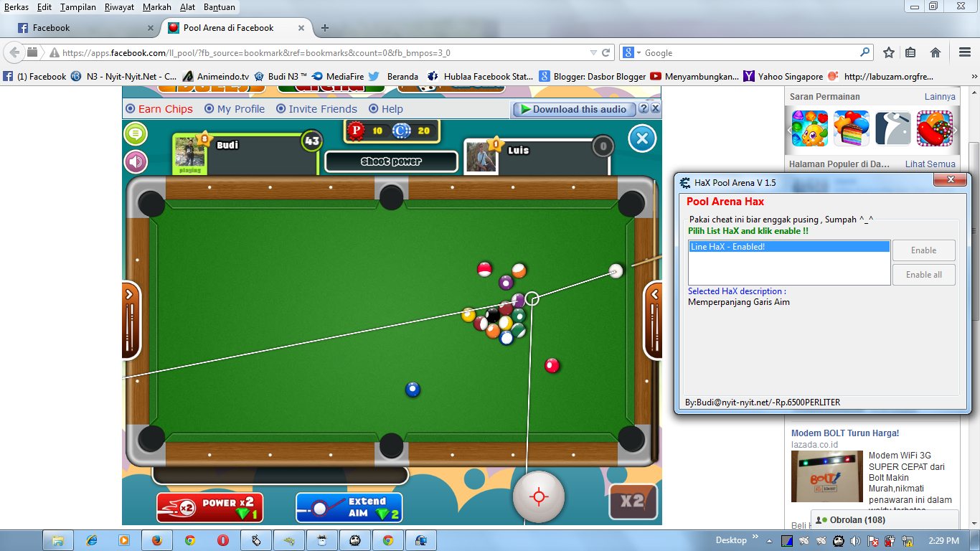Bookmark this page with the star icon
Viewport: 980px width, 551px height.
coord(889,52)
